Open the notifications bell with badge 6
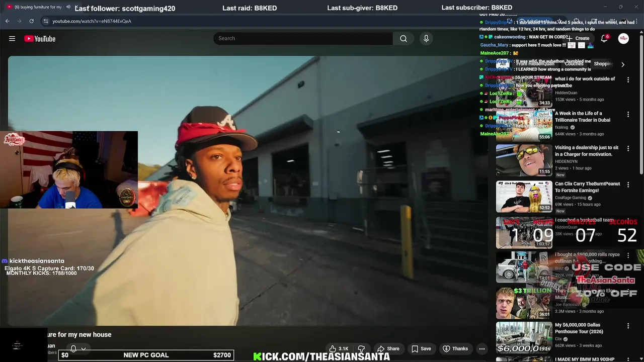 coord(604,39)
